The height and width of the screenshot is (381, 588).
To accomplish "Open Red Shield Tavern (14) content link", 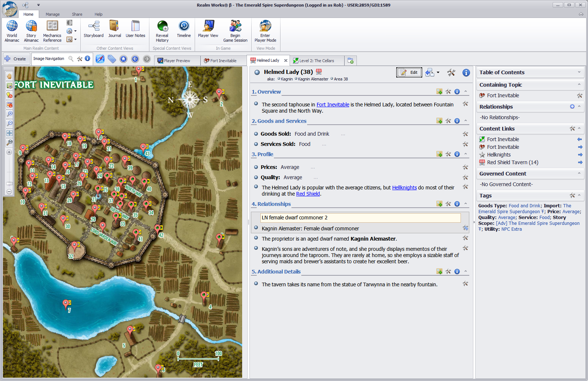I will (512, 162).
